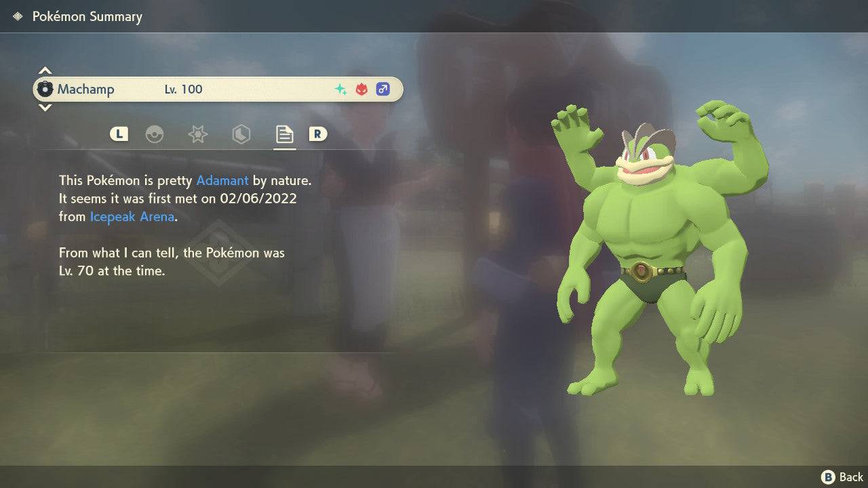Click the Machamp name on the bar
Screen dimensions: 868x488
pos(85,89)
